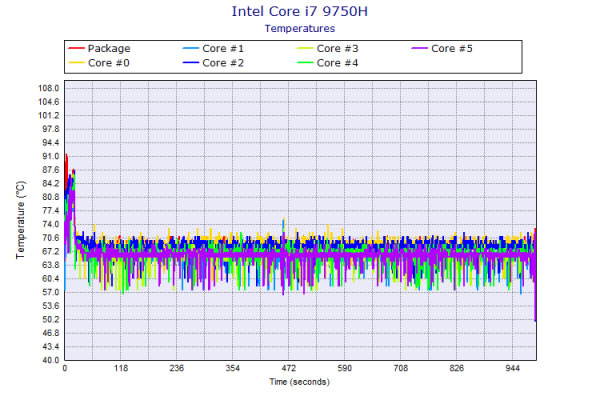Click the 944 x-axis tick label

[512, 368]
